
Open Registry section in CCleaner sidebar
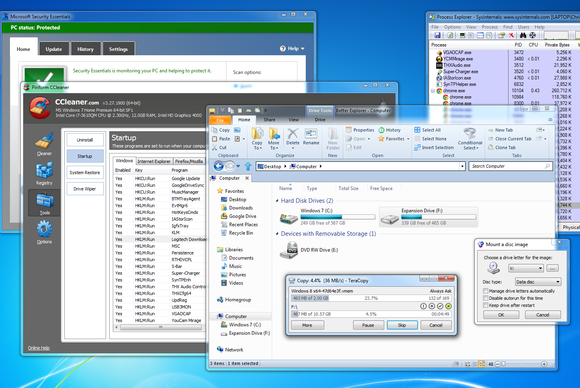[44, 173]
